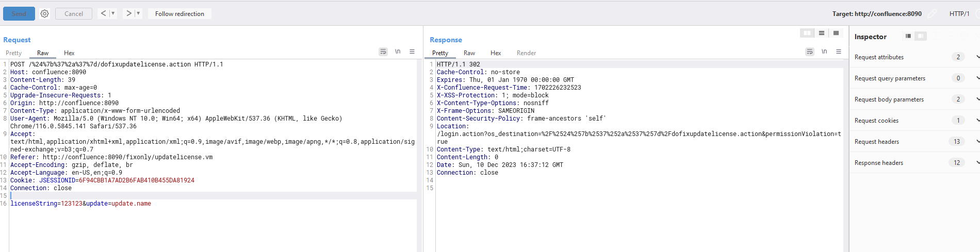Open Repeater send settings gear

coord(45,14)
